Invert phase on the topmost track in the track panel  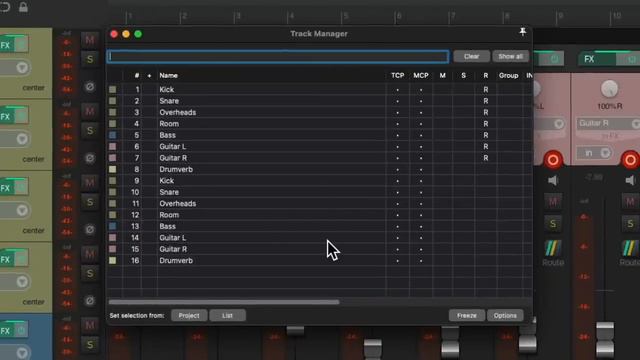tap(90, 87)
